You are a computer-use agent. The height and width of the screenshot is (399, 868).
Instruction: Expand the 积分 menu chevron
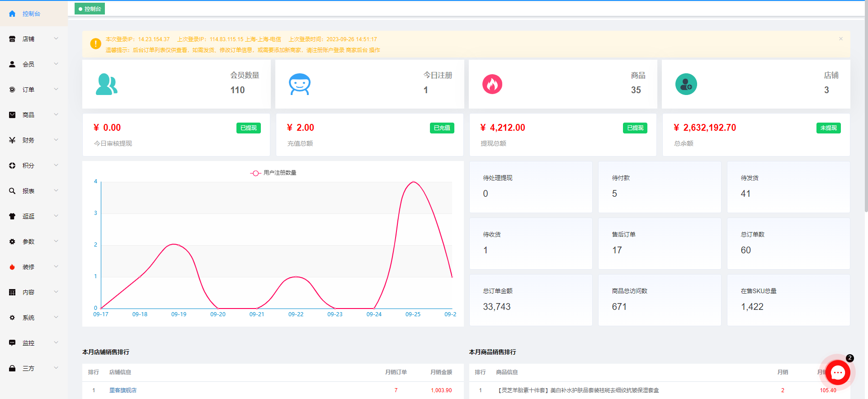(x=56, y=165)
